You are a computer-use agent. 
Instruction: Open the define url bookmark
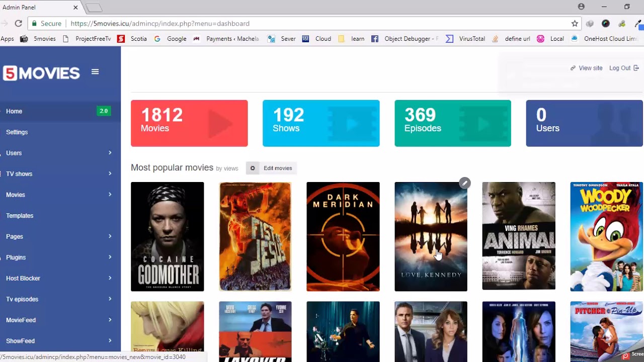point(511,39)
